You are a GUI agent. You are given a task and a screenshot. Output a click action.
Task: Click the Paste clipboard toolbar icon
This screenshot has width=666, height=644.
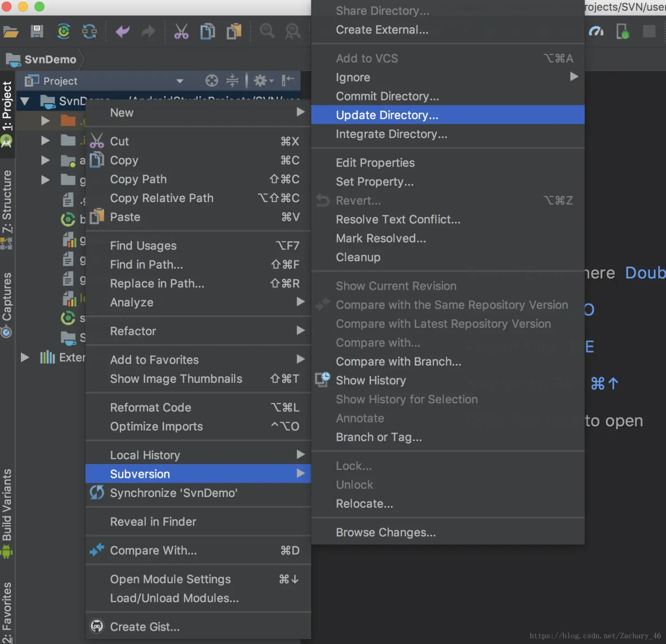(x=234, y=32)
